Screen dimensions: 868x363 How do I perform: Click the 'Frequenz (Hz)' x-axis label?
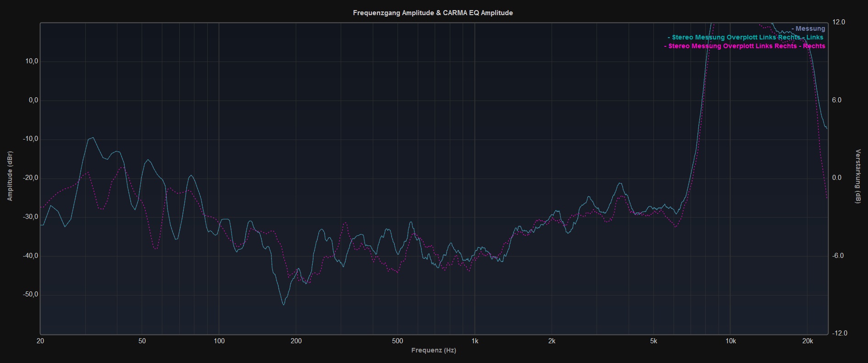pos(433,350)
